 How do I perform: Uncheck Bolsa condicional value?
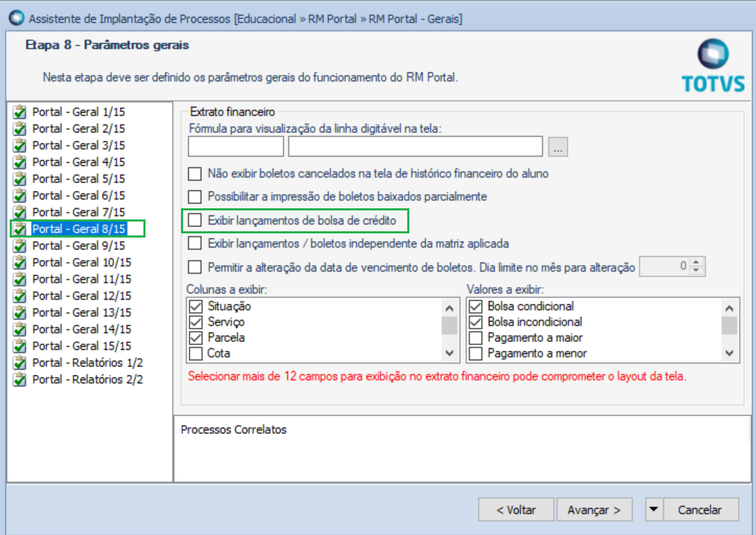pos(476,307)
